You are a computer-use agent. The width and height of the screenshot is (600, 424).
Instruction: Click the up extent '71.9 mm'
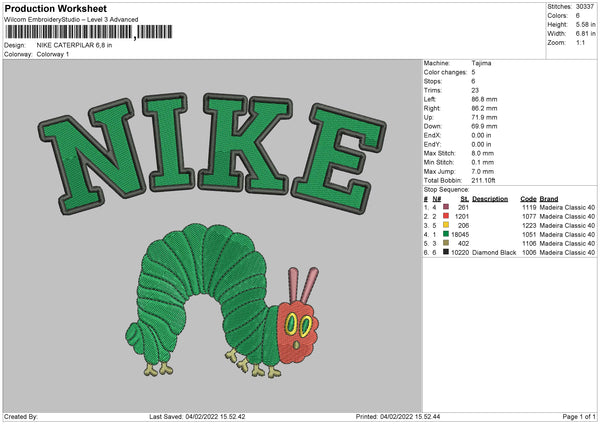pyautogui.click(x=484, y=117)
